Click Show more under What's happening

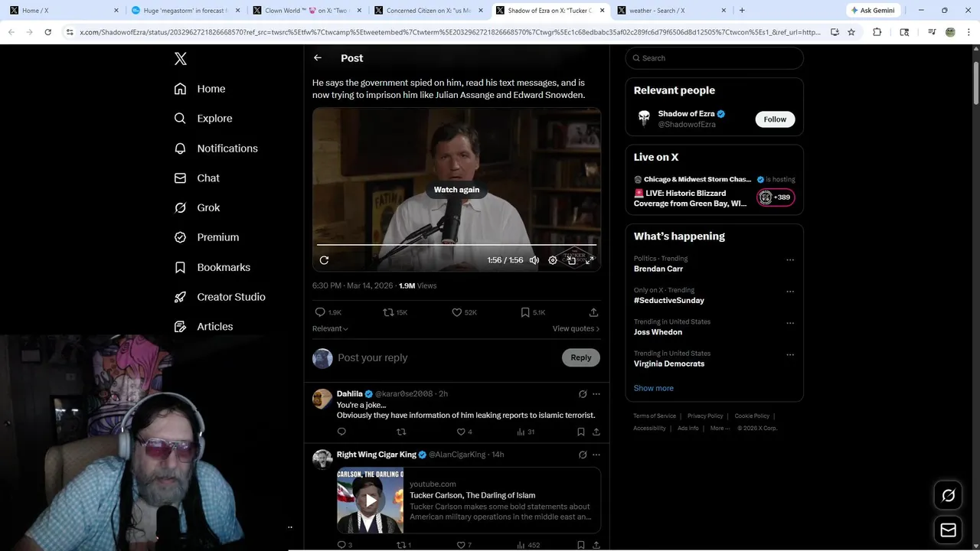click(653, 388)
